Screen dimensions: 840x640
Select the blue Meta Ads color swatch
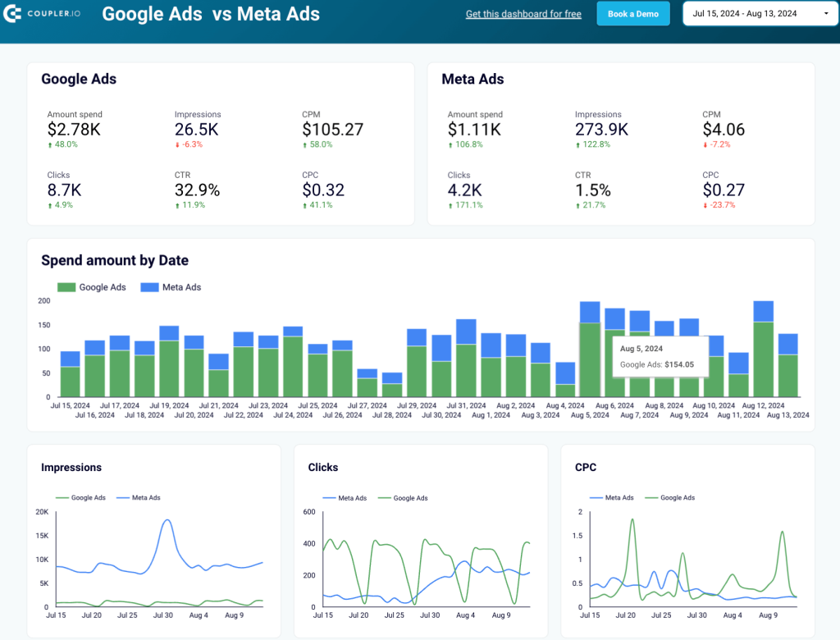pyautogui.click(x=148, y=287)
